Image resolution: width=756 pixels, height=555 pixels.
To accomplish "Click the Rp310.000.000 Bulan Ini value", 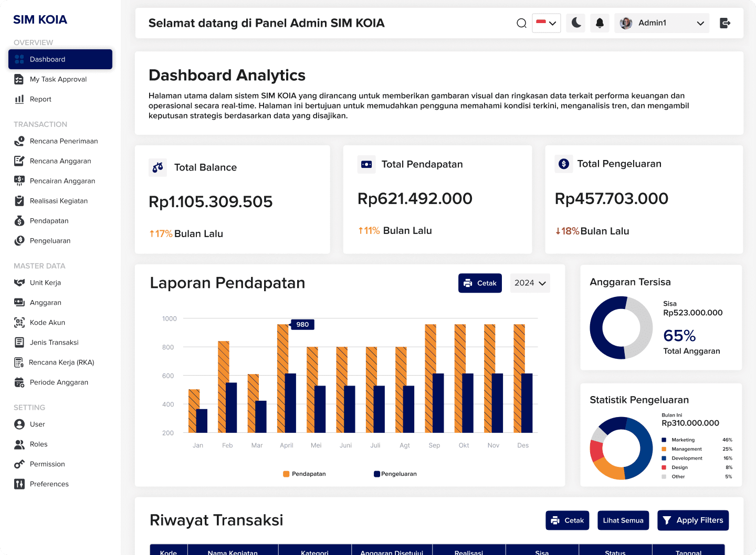I will pos(690,423).
